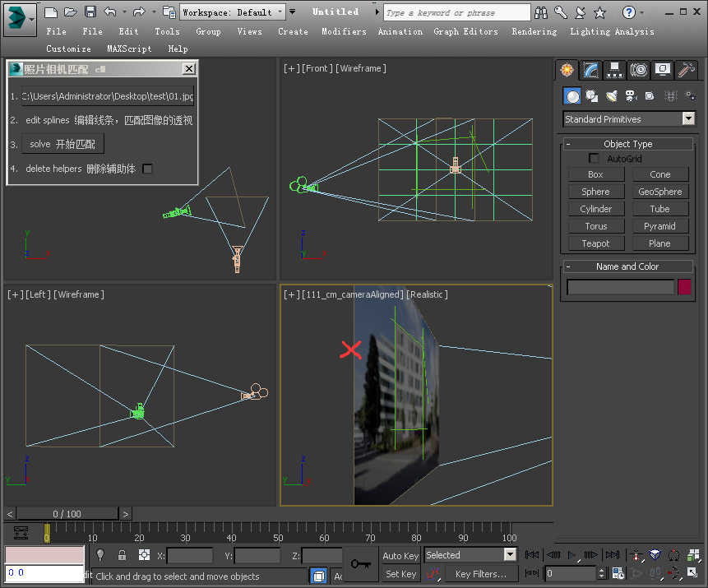Switch to the Hierarchy panel tab

tap(614, 70)
